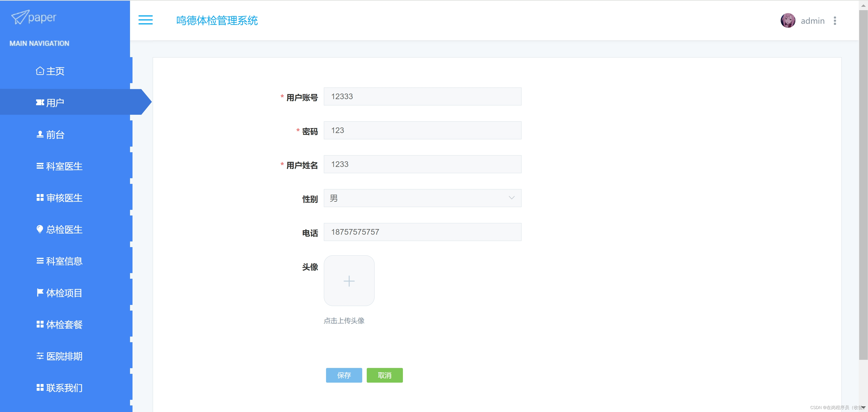
Task: Click the 保存 button
Action: pyautogui.click(x=344, y=375)
